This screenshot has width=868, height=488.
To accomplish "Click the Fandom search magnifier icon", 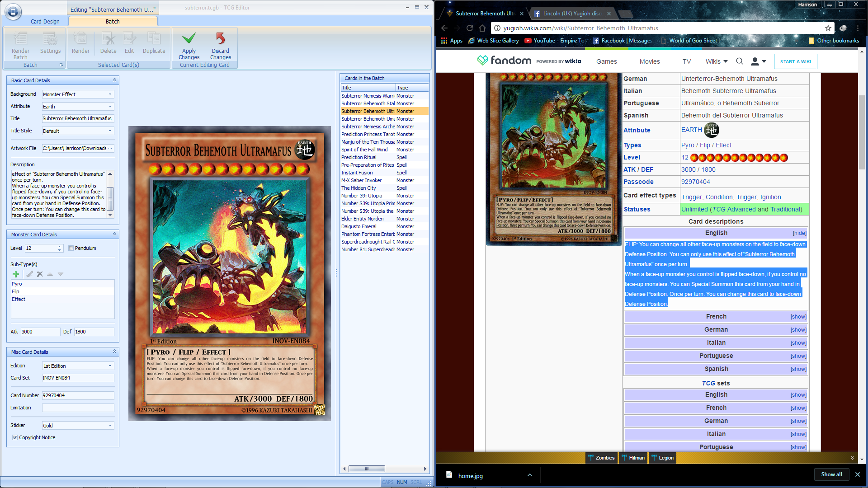I will point(739,61).
